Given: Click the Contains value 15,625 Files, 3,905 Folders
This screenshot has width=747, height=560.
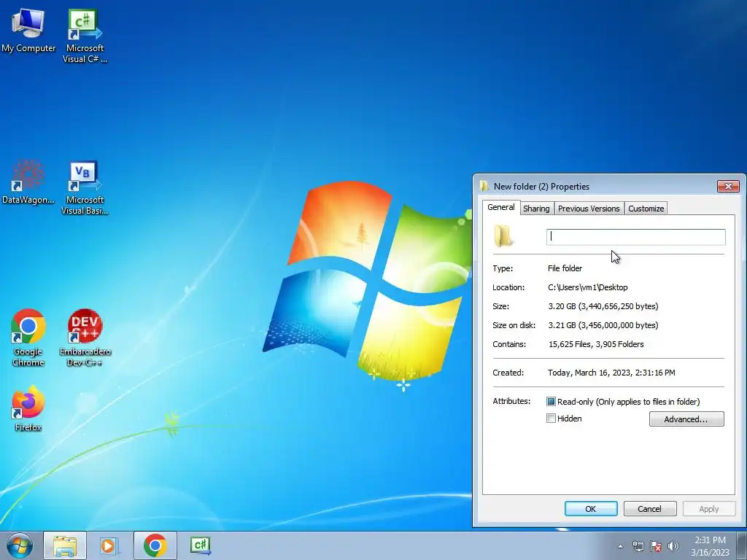Looking at the screenshot, I should [596, 344].
